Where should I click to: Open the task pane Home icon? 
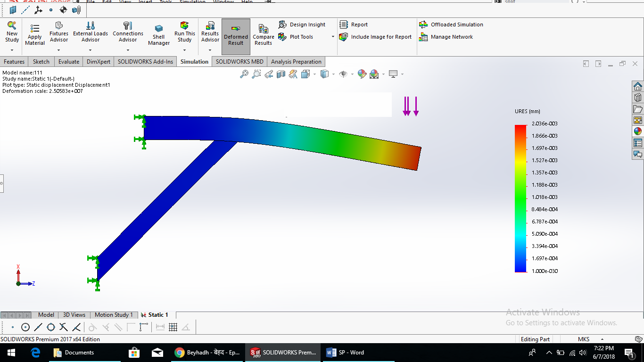tap(638, 86)
